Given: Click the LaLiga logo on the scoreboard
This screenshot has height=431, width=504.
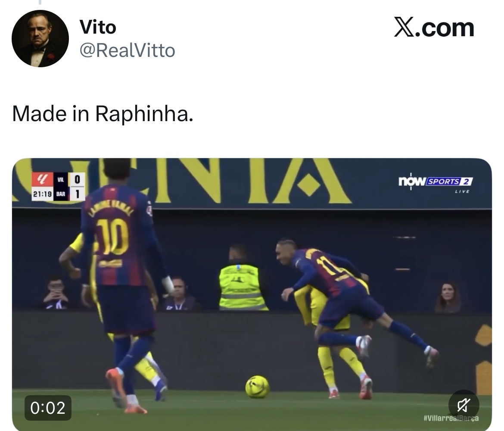Looking at the screenshot, I should point(42,179).
